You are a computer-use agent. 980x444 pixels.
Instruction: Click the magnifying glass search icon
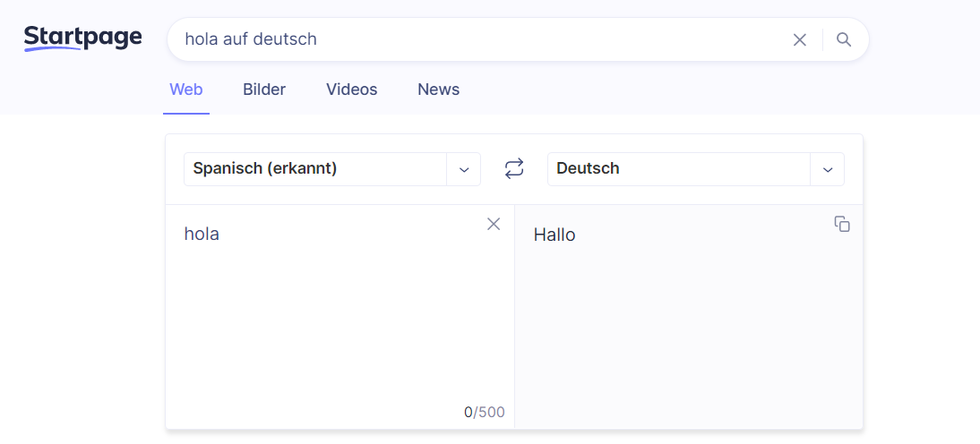coord(844,39)
